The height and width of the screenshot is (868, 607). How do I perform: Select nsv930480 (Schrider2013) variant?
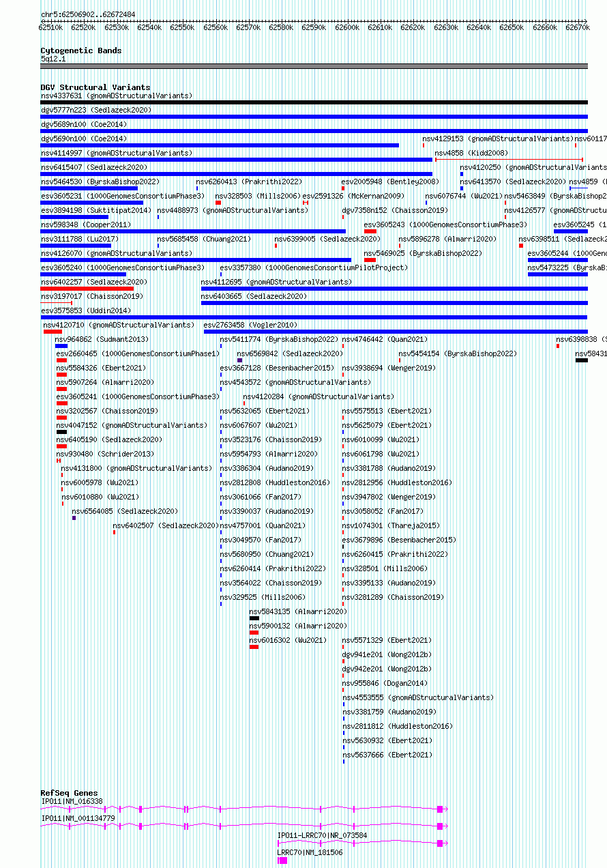pyautogui.click(x=105, y=454)
